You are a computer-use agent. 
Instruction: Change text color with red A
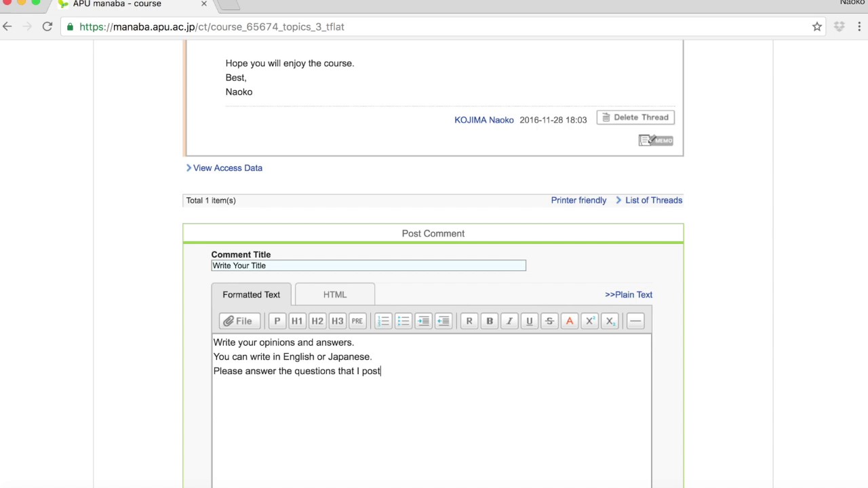pos(570,321)
